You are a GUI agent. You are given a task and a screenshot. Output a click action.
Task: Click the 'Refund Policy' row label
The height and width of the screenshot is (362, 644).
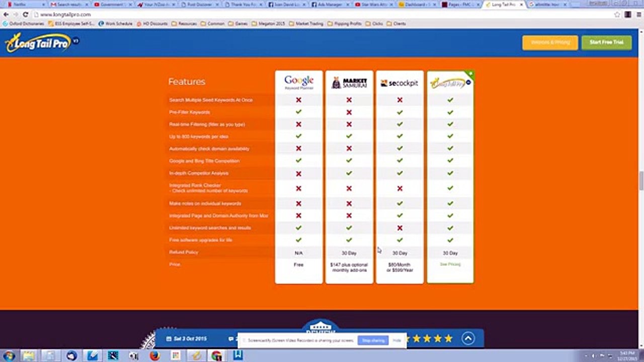[184, 252]
